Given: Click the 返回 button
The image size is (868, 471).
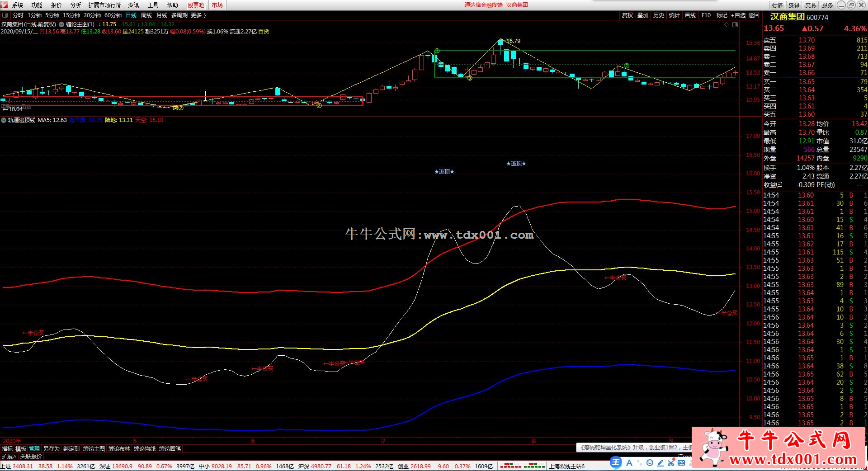Looking at the screenshot, I should pyautogui.click(x=754, y=15).
